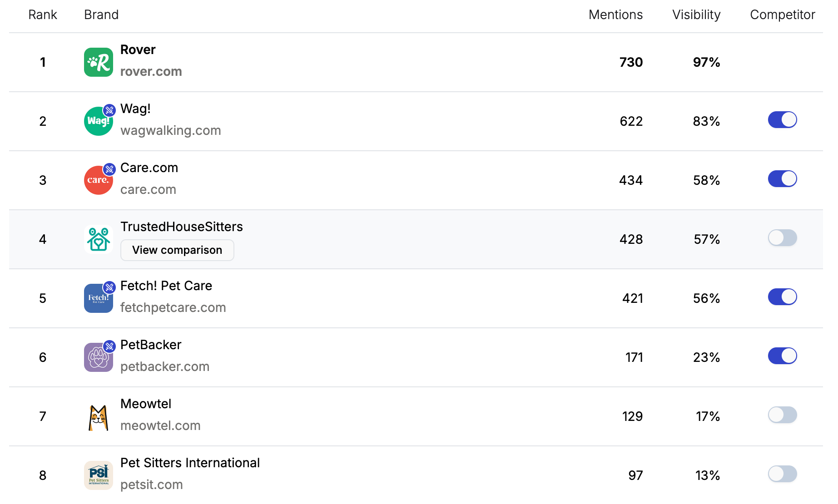Click the blue badge on PetBacker logo
Screen dimensions: 838x504
tap(109, 346)
